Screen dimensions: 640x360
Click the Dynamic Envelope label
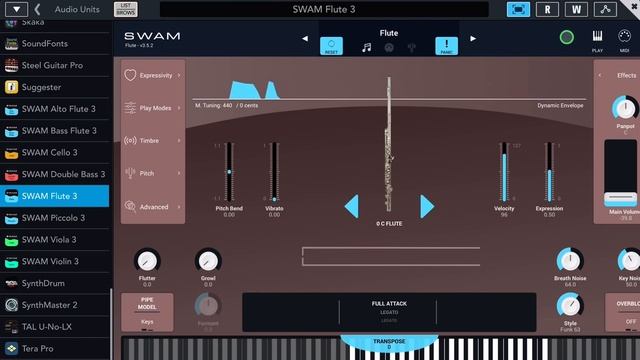pyautogui.click(x=560, y=105)
